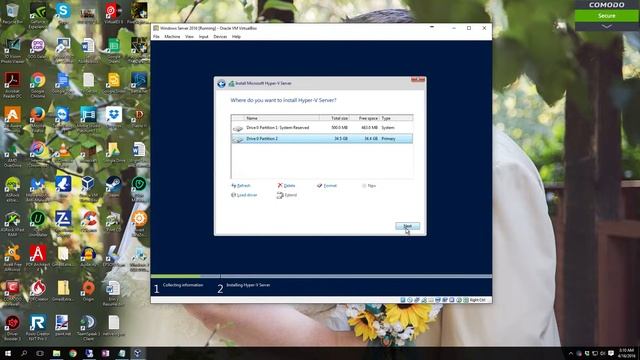
Task: Open File Explorer from the taskbar
Action: click(x=56, y=353)
